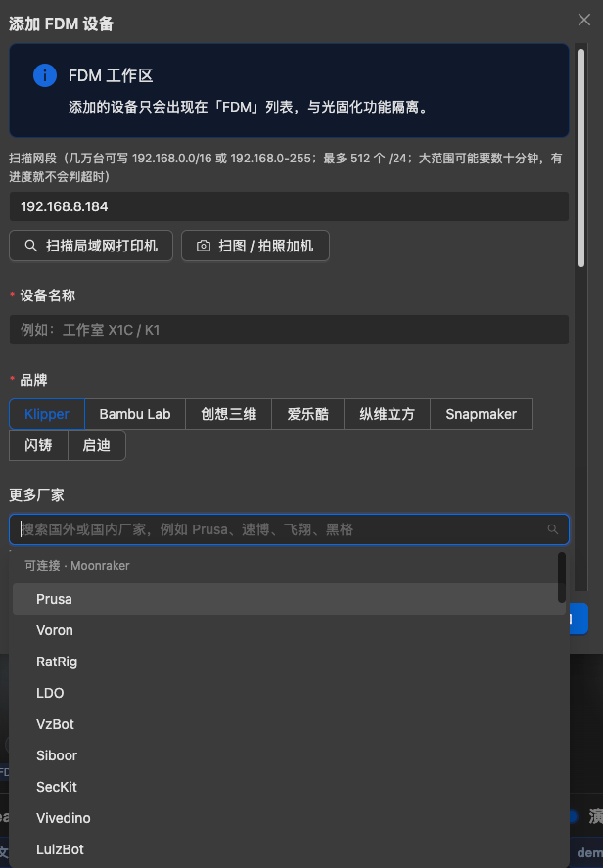Screen dimensions: 603x868
Task: Click the 扫描网段 hint text
Action: 286,167
